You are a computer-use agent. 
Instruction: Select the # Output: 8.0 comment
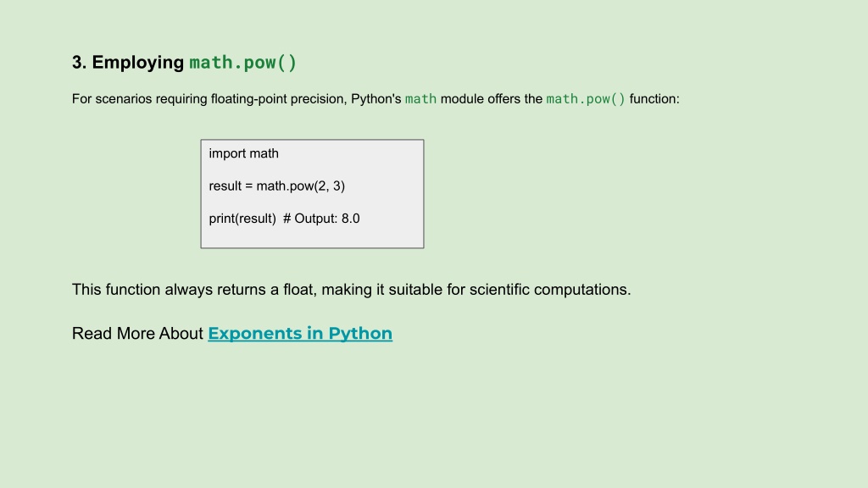click(321, 219)
